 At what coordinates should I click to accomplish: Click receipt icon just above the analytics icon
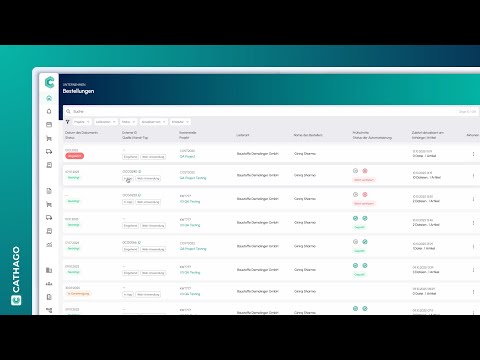pos(49,231)
